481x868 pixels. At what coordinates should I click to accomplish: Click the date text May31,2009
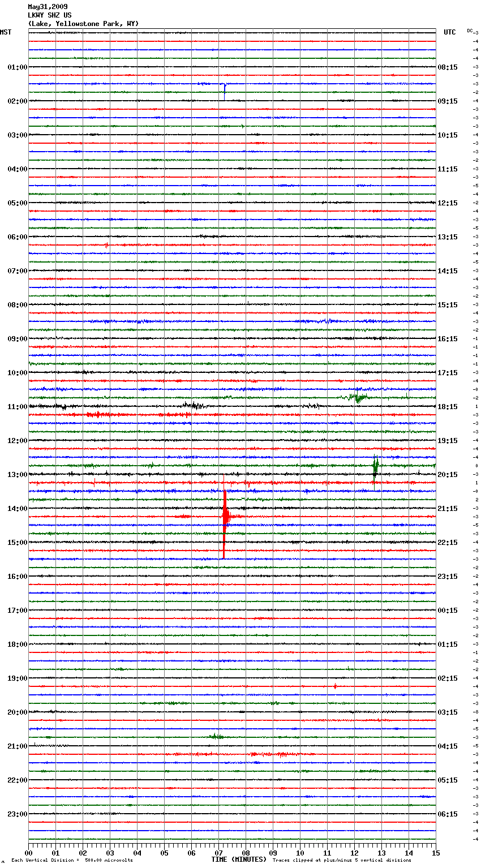pos(48,7)
